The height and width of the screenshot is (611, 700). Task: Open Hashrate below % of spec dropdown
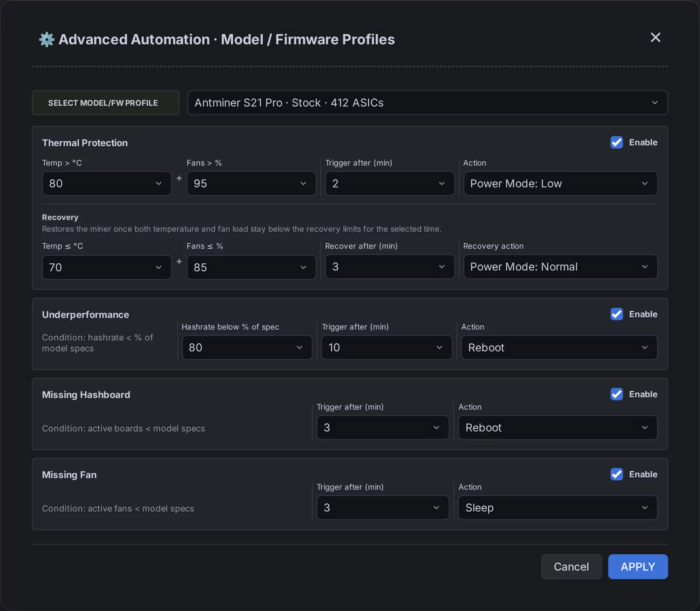pos(247,348)
